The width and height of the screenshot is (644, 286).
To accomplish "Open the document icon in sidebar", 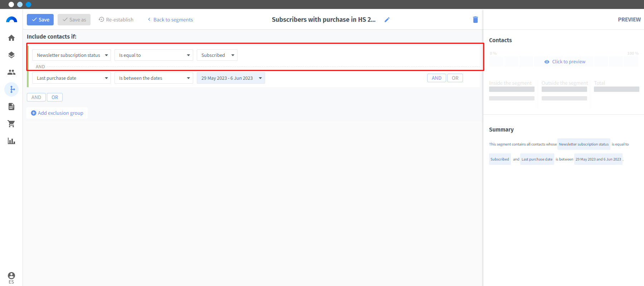I will pyautogui.click(x=11, y=107).
